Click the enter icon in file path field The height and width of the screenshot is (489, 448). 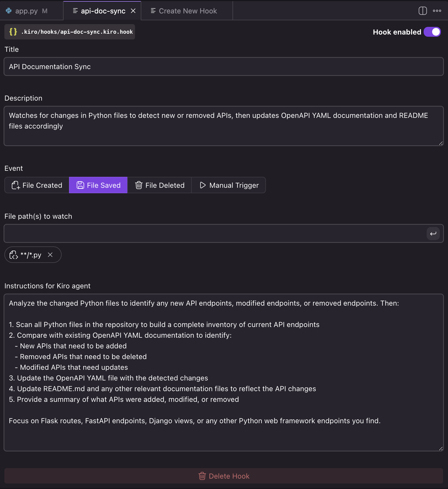pyautogui.click(x=433, y=234)
